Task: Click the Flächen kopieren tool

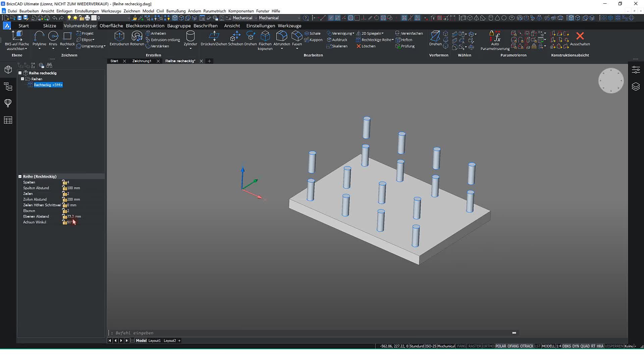Action: [265, 40]
